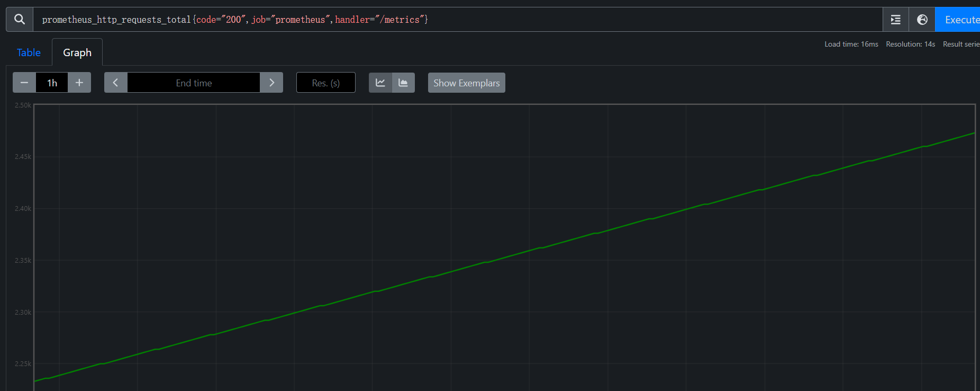Click the prometheus_http_requests_total metric name in query
980x391 pixels.
(x=116, y=20)
